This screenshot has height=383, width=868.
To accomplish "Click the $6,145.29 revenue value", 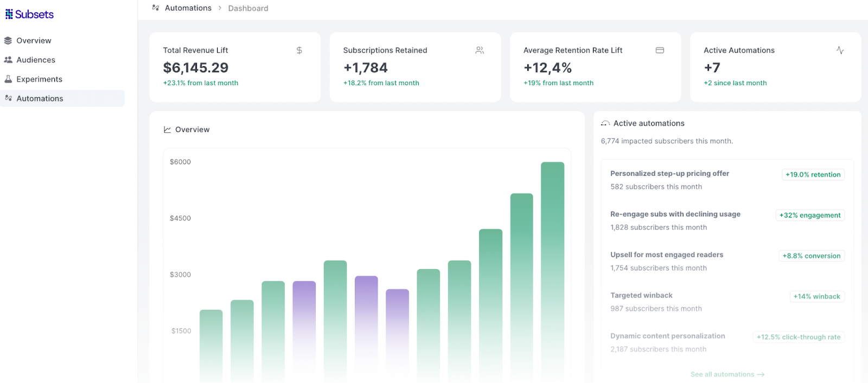I will [196, 68].
